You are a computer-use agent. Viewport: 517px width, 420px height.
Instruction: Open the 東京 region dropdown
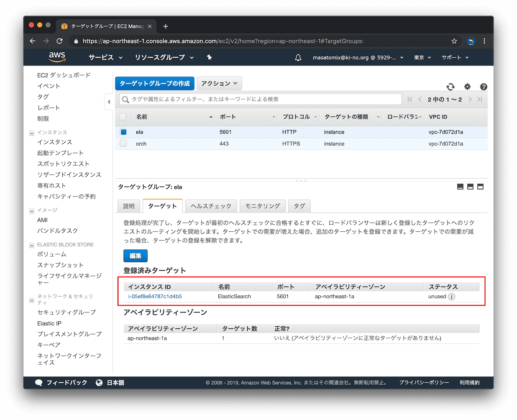pos(422,57)
